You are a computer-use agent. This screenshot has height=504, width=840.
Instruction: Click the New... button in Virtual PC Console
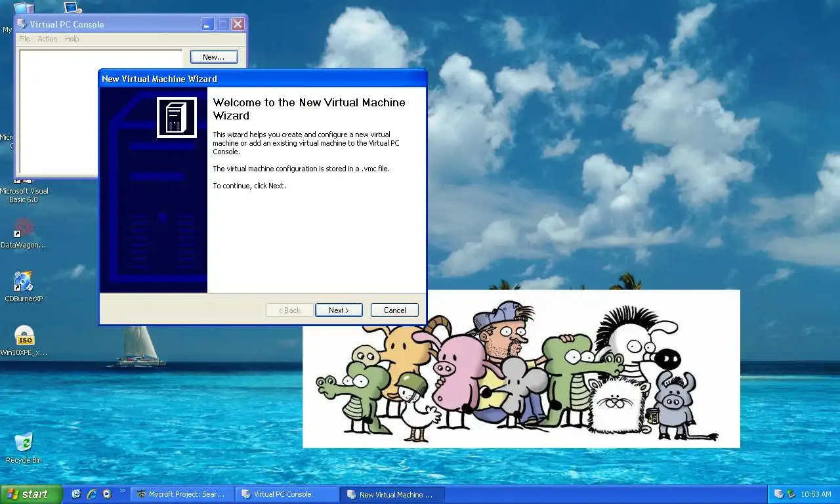pyautogui.click(x=214, y=57)
